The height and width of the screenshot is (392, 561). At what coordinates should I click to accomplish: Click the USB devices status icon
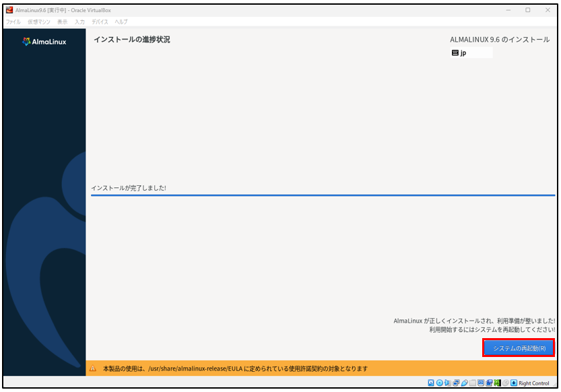click(x=464, y=383)
